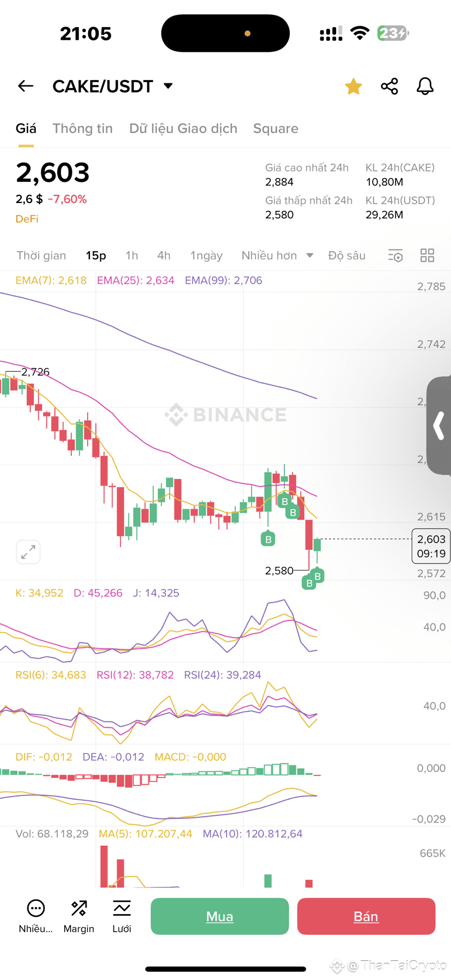Tap the MA(10): 120.812,64 volume label

(252, 834)
